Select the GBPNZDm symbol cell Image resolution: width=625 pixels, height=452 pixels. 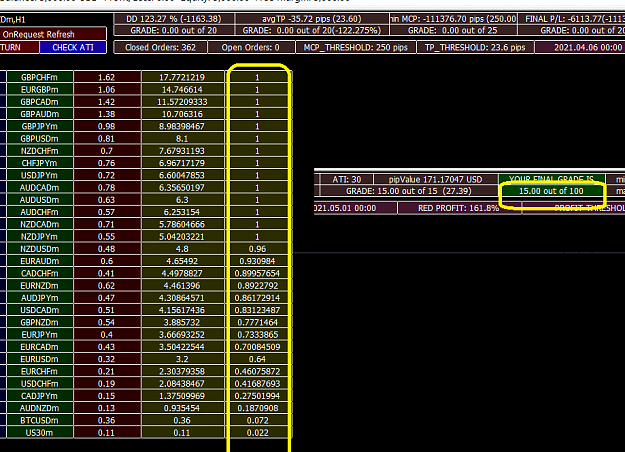click(40, 322)
